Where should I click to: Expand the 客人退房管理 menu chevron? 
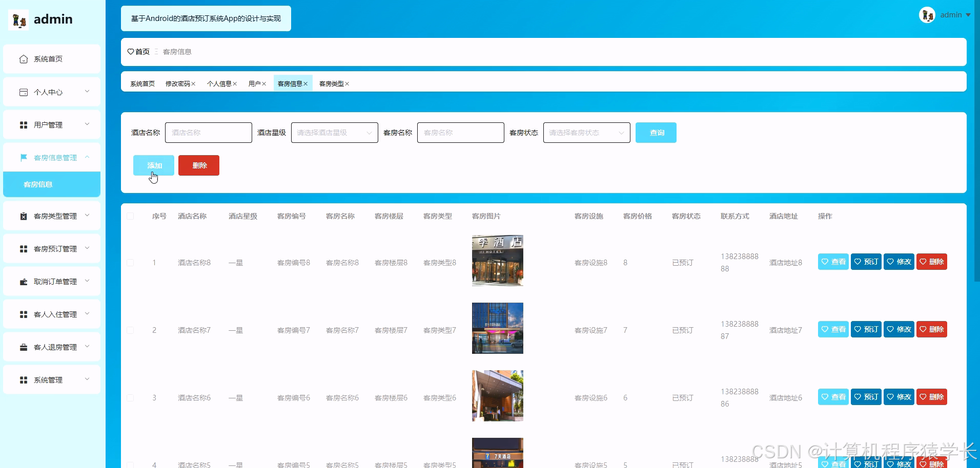pyautogui.click(x=87, y=346)
